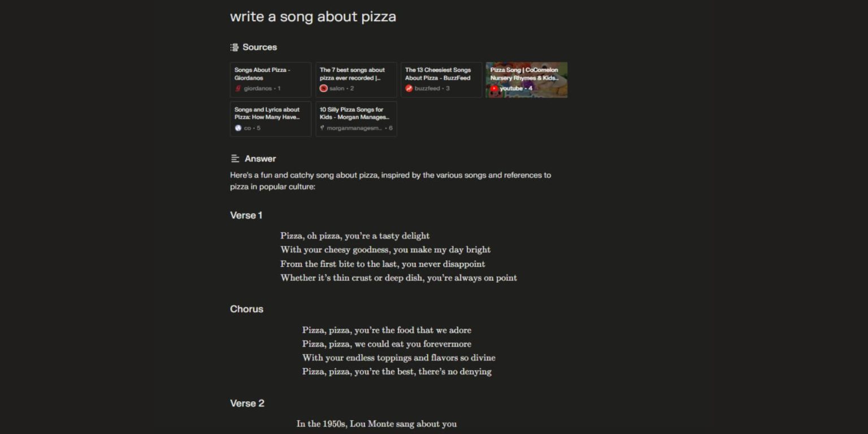The image size is (868, 434).
Task: Click the Morgan Manages favicon icon
Action: click(x=322, y=128)
